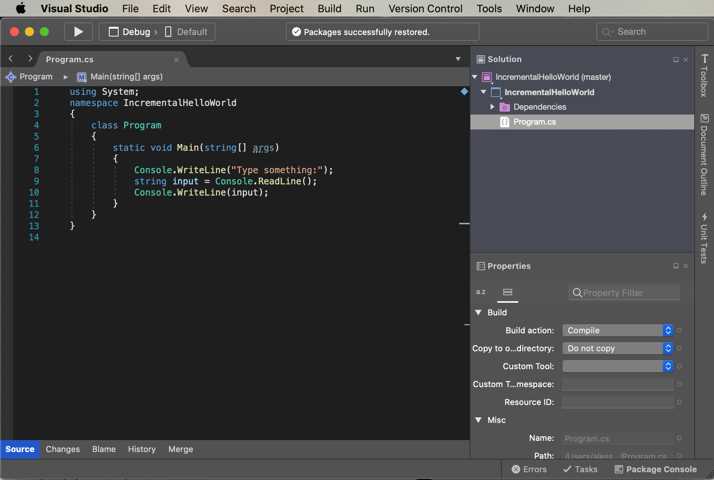The image size is (714, 480).
Task: Open the Build action Compile dropdown
Action: coord(617,330)
